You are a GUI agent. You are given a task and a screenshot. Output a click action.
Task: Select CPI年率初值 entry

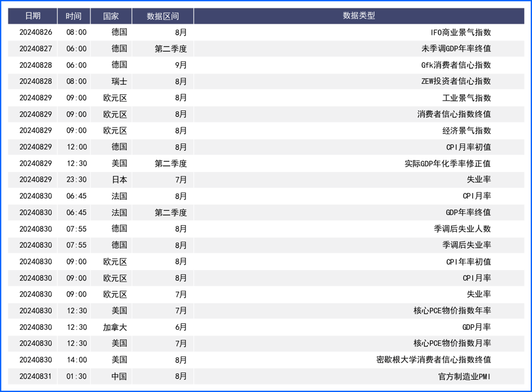pos(469,262)
